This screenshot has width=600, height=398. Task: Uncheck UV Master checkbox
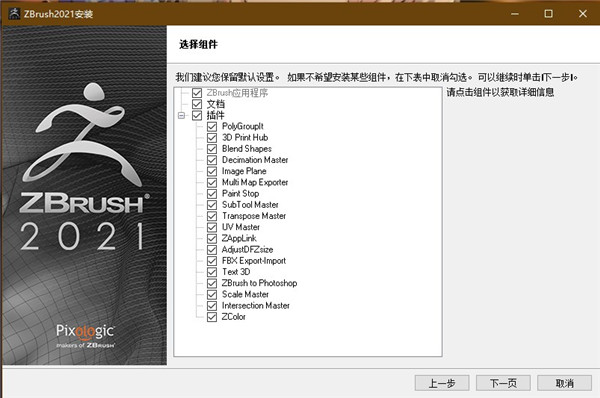pyautogui.click(x=212, y=227)
